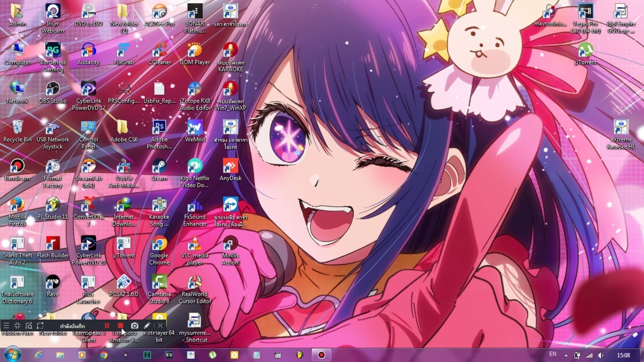Viewport: 644px width, 362px height.
Task: Open the Windows Start menu orb
Action: coord(13,355)
